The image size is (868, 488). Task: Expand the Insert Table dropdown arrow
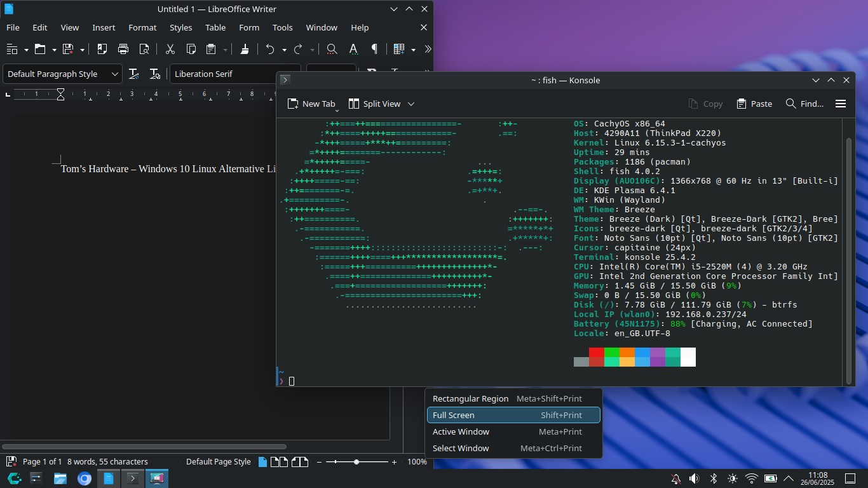pos(413,50)
